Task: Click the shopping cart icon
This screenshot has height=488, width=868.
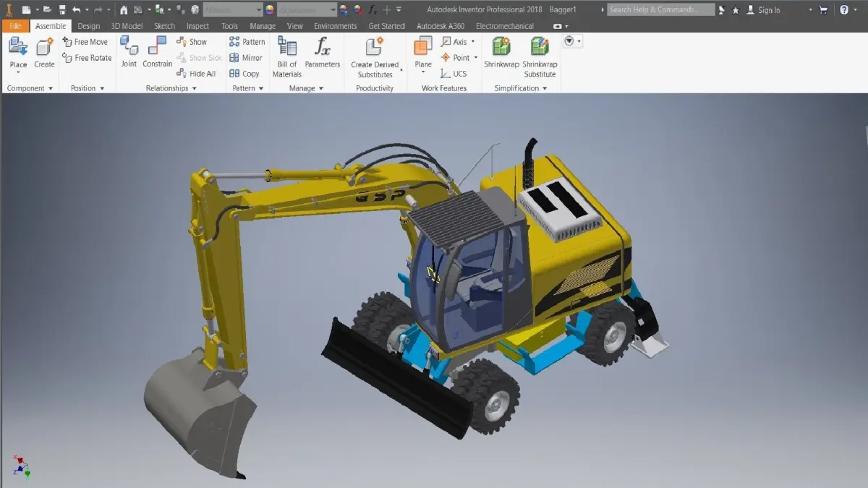Action: [823, 10]
